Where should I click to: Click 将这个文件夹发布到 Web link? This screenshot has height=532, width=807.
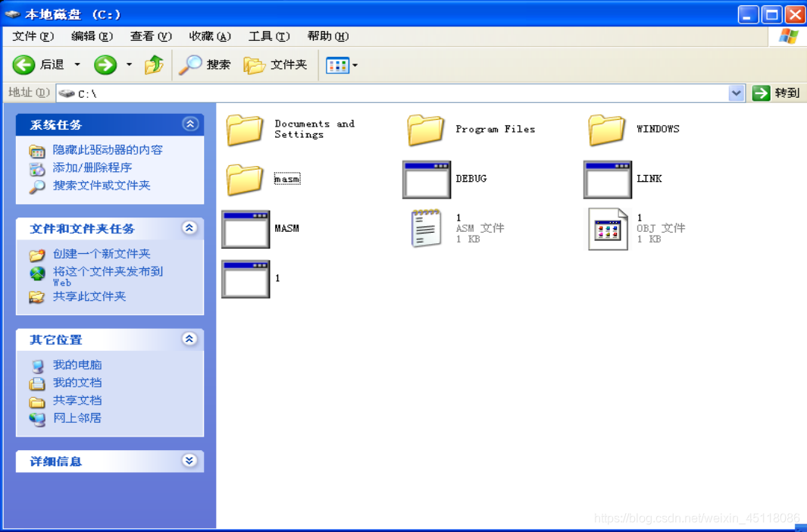(x=108, y=276)
